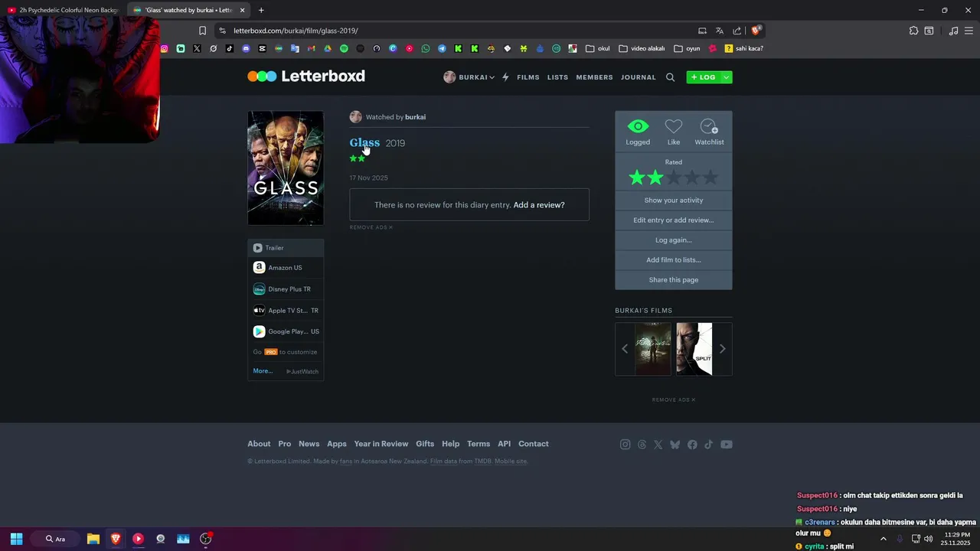Open the JOURNAL nav item
Viewport: 980px width, 551px height.
point(639,77)
